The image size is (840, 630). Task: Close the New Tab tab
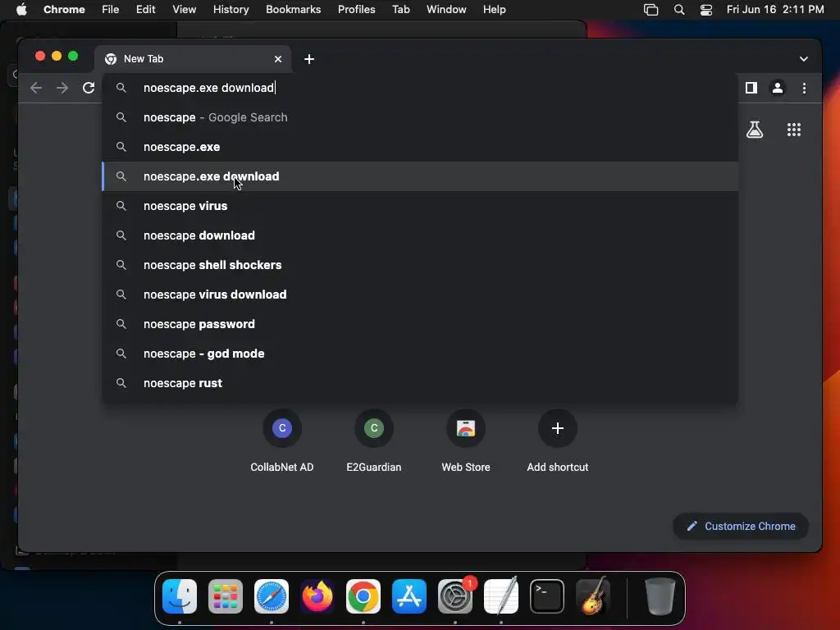[278, 59]
